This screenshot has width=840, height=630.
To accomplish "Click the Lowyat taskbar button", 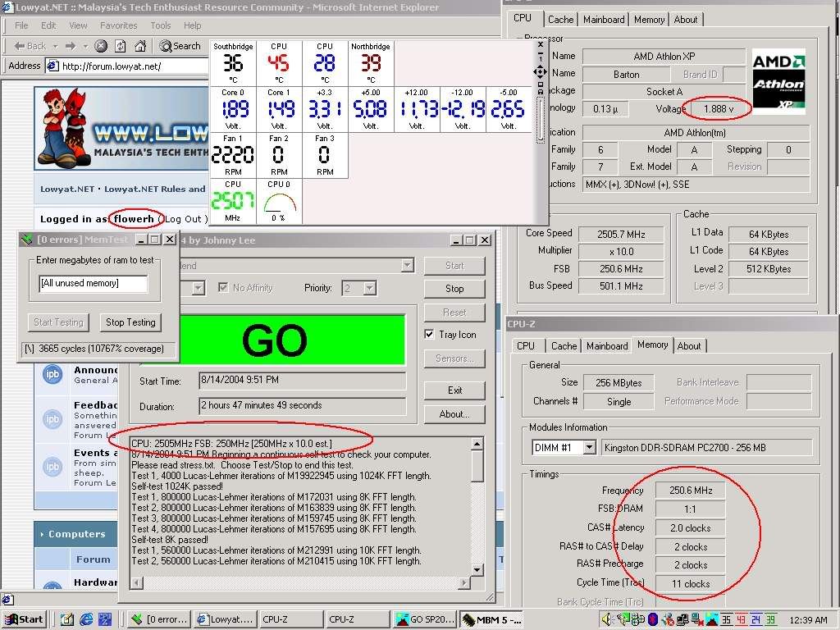I will 226,619.
